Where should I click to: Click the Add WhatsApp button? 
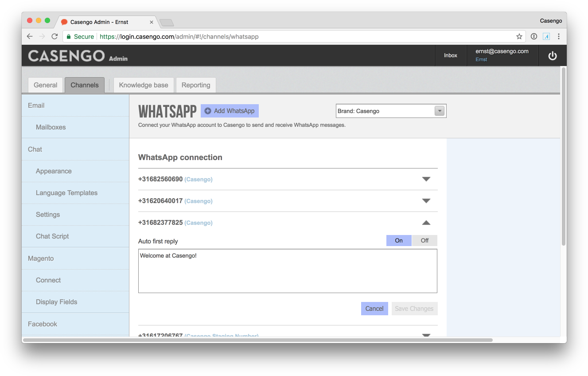click(x=230, y=111)
